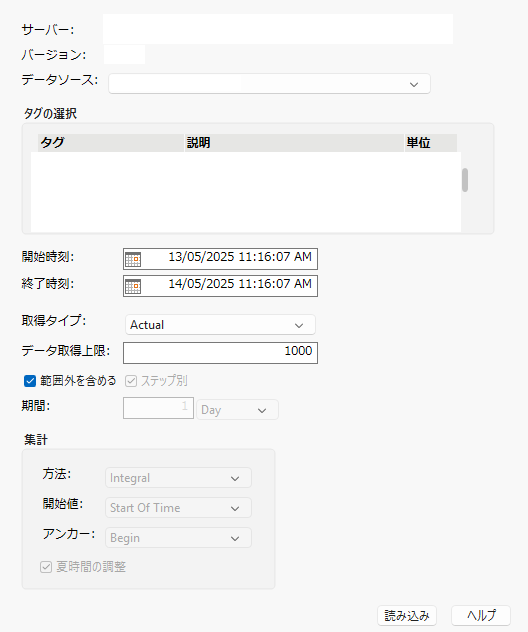Click the データ取得上限 field with 1000
The width and height of the screenshot is (528, 632).
click(220, 353)
